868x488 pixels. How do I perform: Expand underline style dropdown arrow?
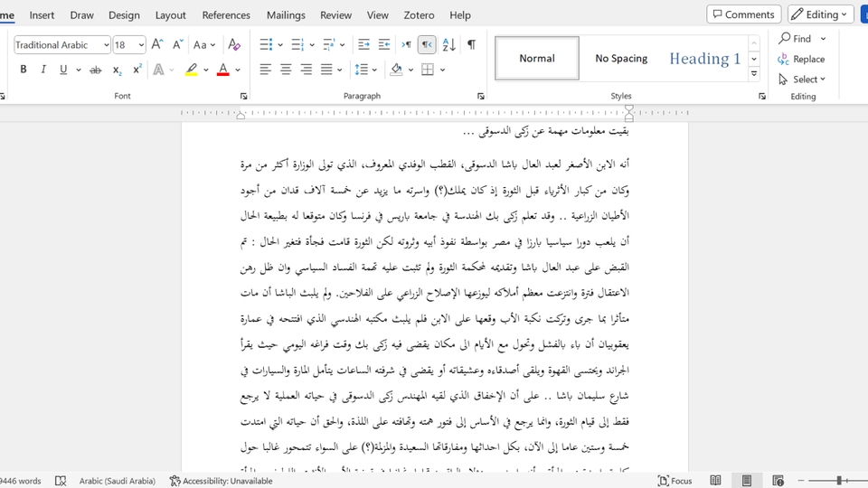(79, 70)
